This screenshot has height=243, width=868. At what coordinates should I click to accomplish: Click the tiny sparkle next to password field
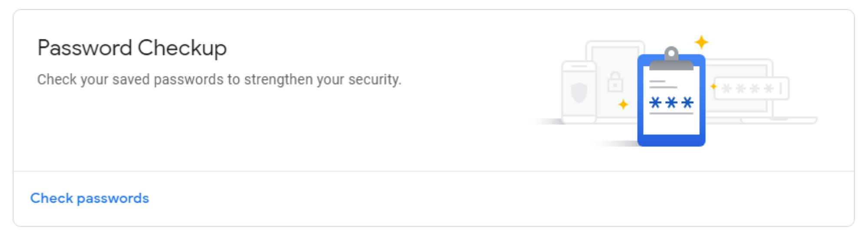click(713, 87)
